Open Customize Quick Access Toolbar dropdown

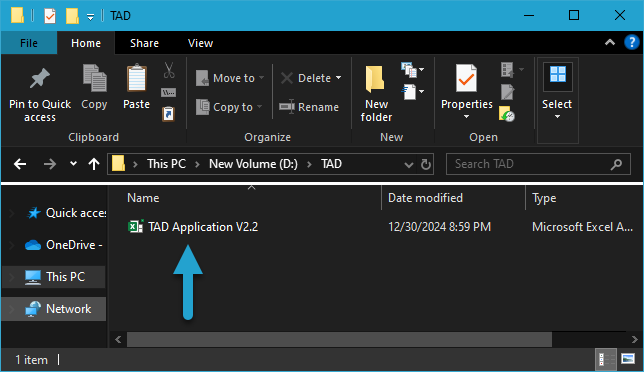(90, 17)
